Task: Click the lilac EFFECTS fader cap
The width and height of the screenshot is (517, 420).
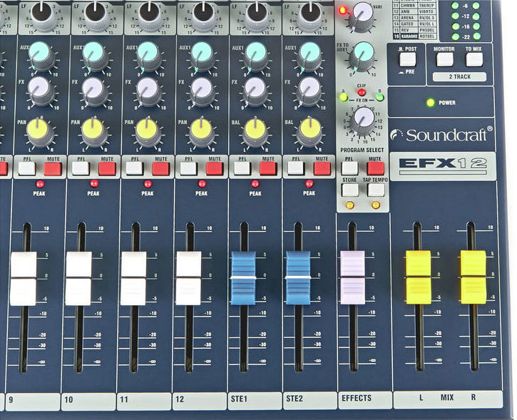Action: [352, 277]
